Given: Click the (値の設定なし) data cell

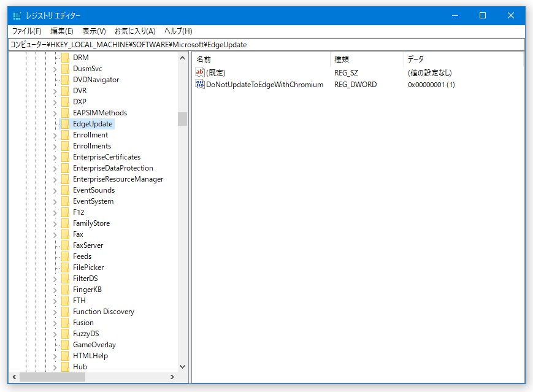Looking at the screenshot, I should click(430, 73).
